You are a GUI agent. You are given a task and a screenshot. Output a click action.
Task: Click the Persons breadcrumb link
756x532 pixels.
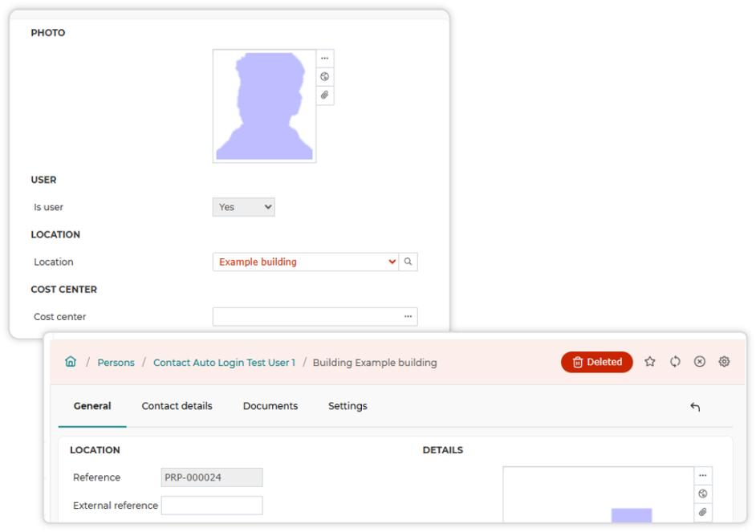[116, 363]
